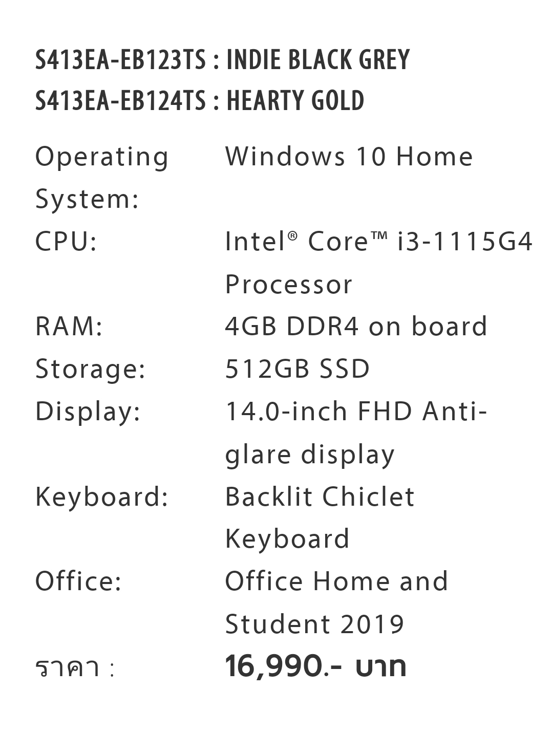Select the 512GB SSD value
Screen dimensions: 552x756
pyautogui.click(x=298, y=369)
